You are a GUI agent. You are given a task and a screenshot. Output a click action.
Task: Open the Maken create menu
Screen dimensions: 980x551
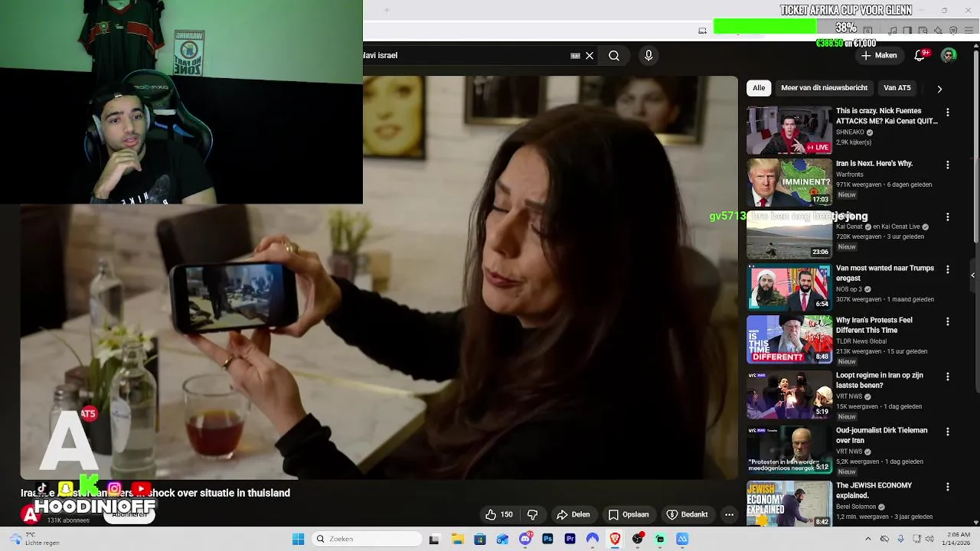[x=879, y=56]
